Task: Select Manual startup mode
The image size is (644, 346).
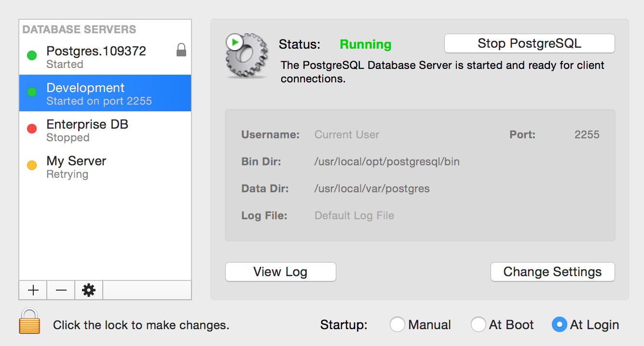Action: tap(397, 324)
